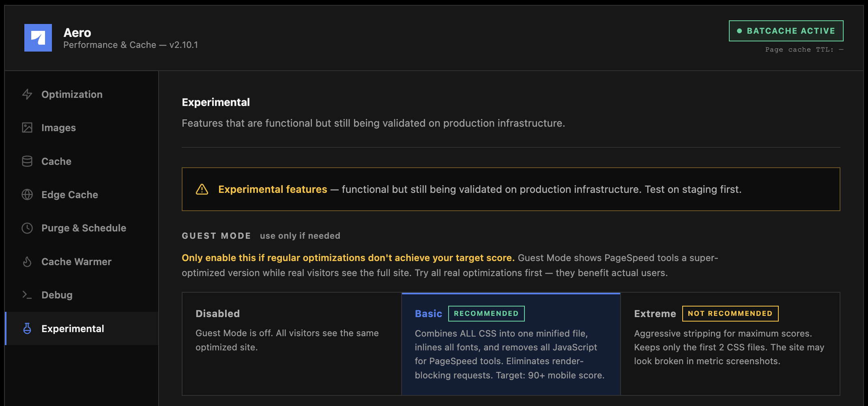Click the Debug terminal prompt icon

point(27,295)
